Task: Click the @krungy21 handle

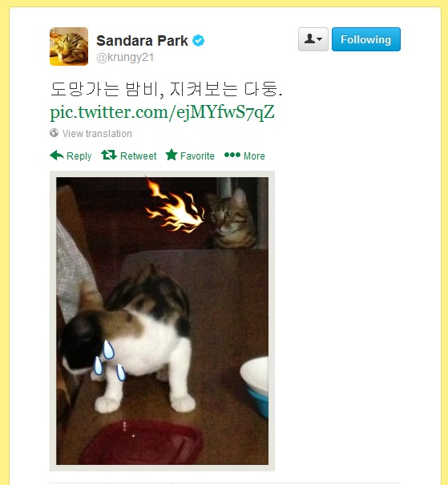Action: [x=125, y=58]
